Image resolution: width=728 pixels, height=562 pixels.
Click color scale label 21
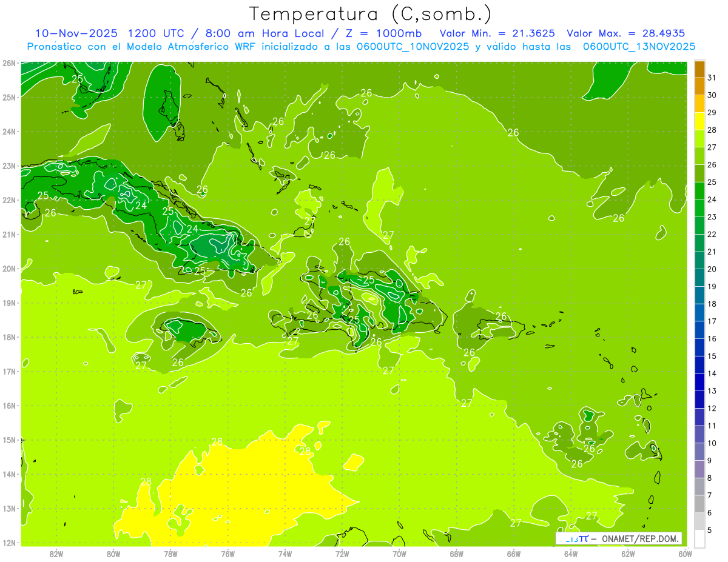(712, 252)
